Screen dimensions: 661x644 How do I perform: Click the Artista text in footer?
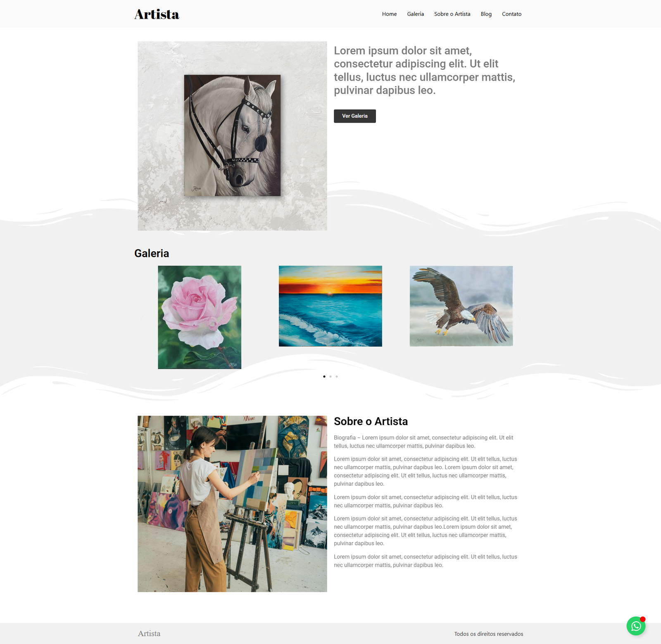click(x=149, y=634)
